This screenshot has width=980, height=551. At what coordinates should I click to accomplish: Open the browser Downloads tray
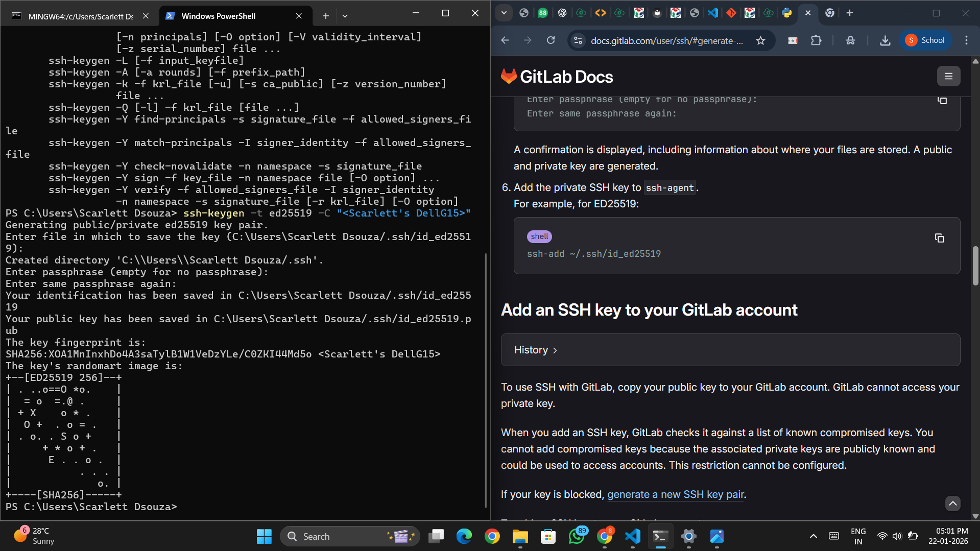click(x=885, y=40)
